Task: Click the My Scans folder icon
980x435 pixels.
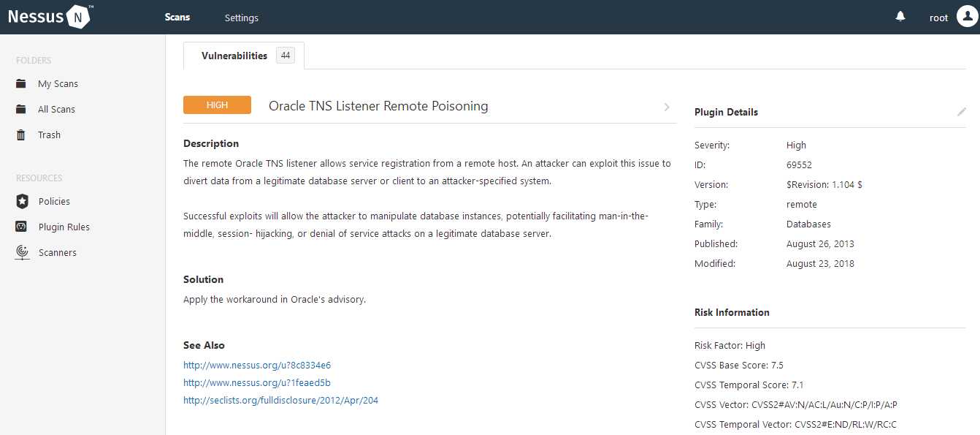Action: [x=21, y=83]
